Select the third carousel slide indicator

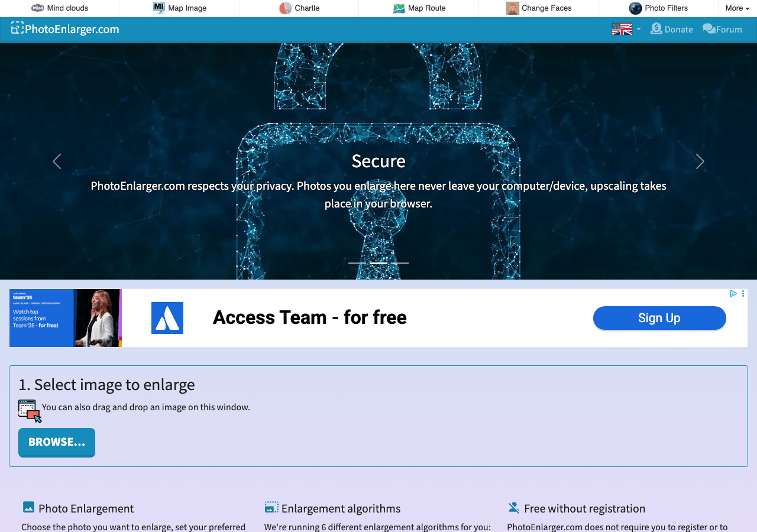click(x=400, y=263)
